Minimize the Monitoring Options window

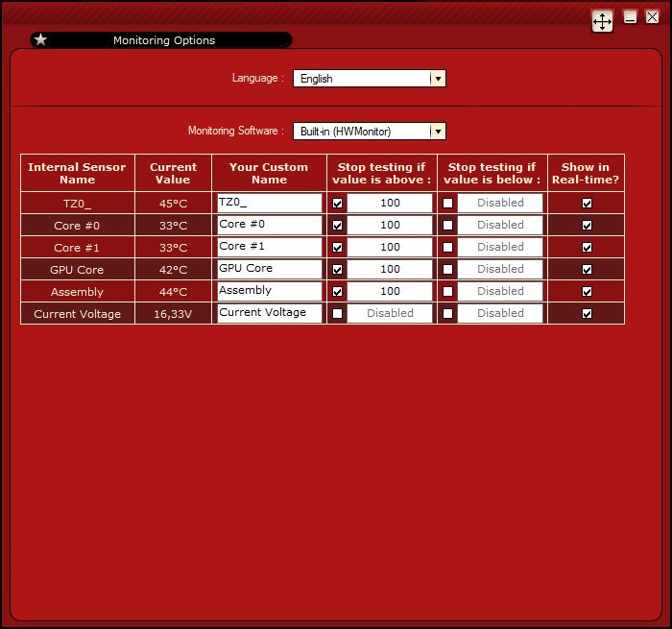click(x=630, y=17)
